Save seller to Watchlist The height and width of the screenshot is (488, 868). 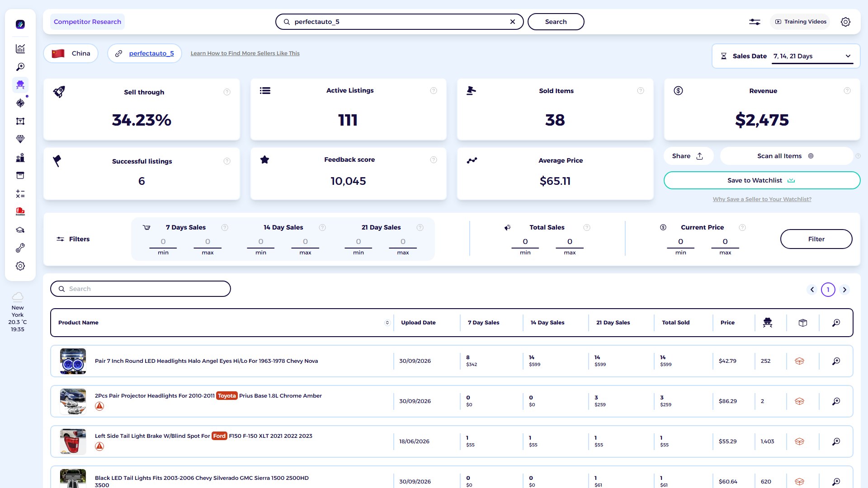click(762, 180)
